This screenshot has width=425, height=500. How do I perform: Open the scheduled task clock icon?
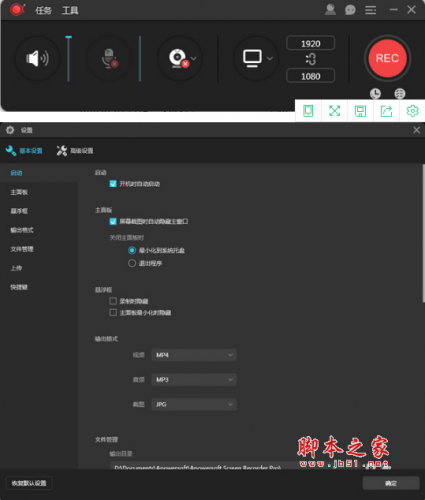375,94
